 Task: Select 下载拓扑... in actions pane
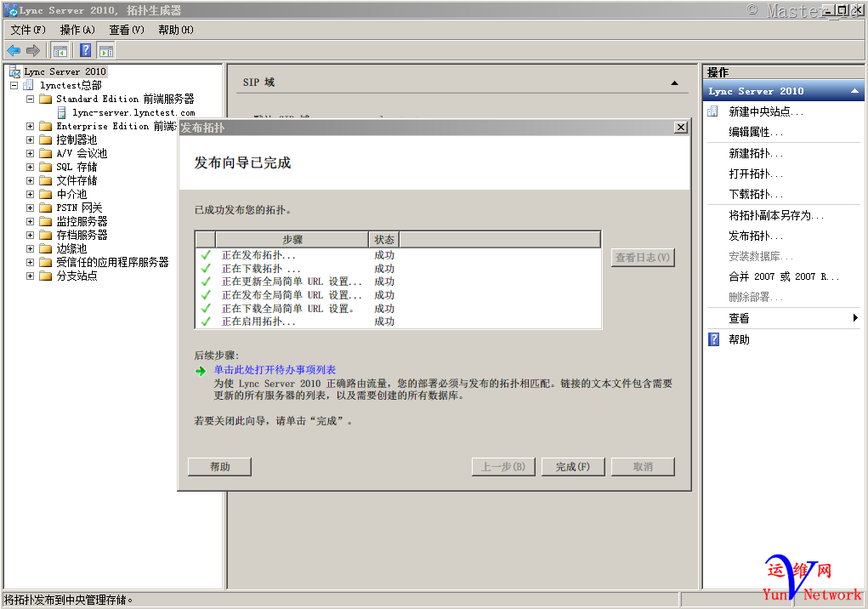click(756, 194)
